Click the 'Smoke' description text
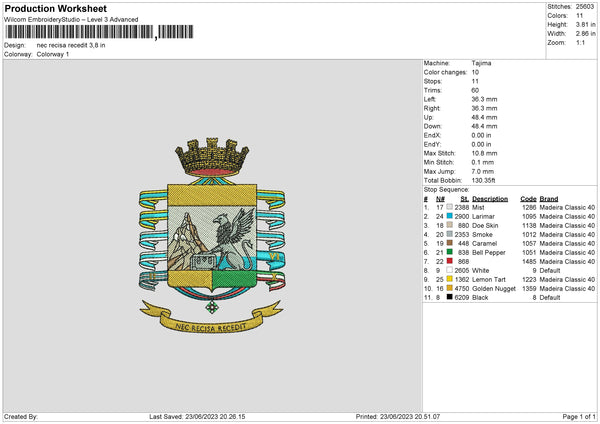This screenshot has width=600, height=424. [482, 235]
